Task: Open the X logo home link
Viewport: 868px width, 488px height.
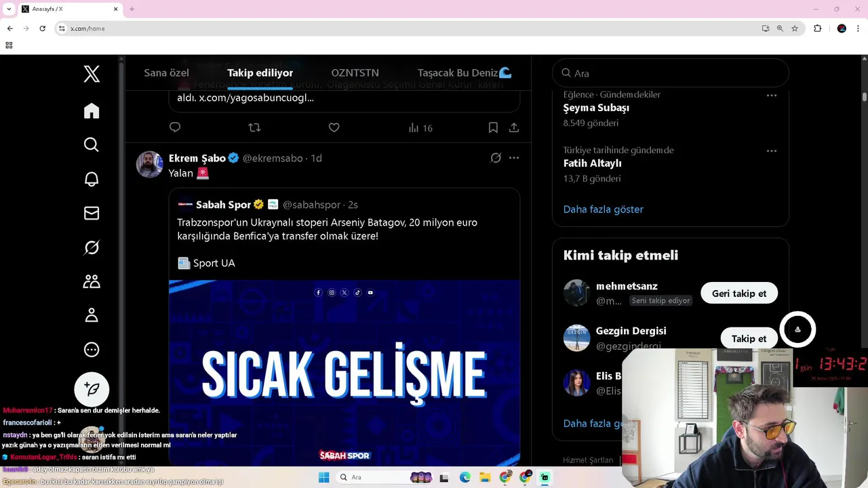Action: pyautogui.click(x=92, y=74)
